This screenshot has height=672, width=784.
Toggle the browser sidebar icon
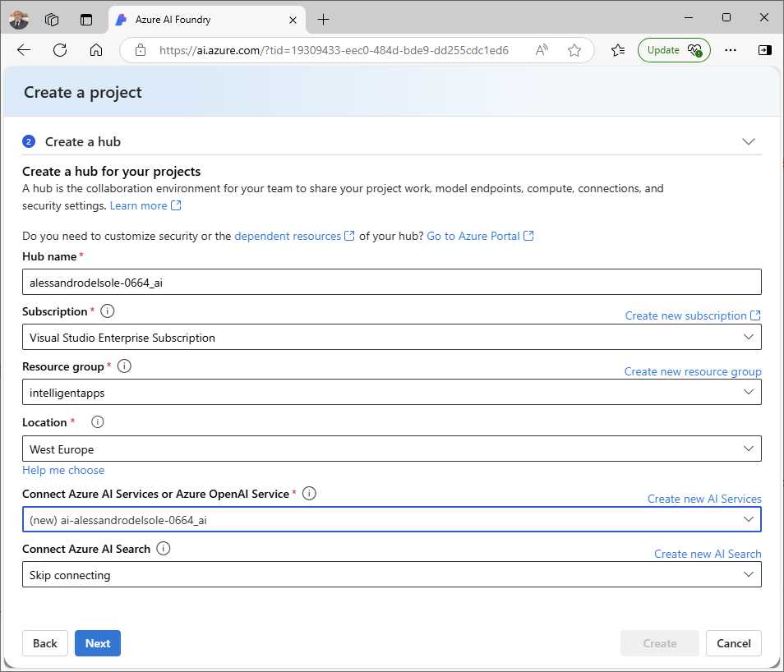coord(764,50)
